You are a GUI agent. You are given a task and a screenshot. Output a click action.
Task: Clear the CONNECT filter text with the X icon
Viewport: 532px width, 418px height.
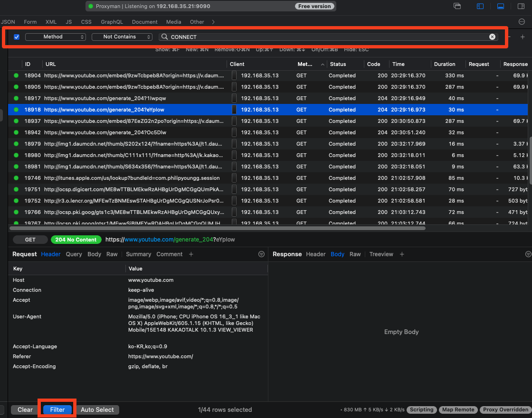(492, 37)
